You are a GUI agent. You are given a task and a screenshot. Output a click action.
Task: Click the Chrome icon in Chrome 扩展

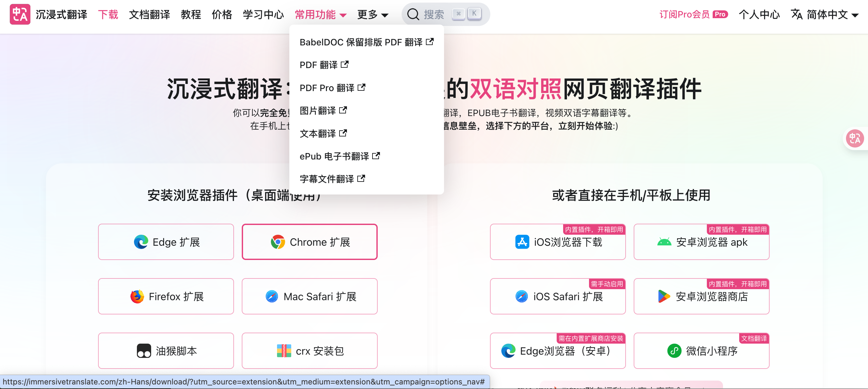(278, 242)
